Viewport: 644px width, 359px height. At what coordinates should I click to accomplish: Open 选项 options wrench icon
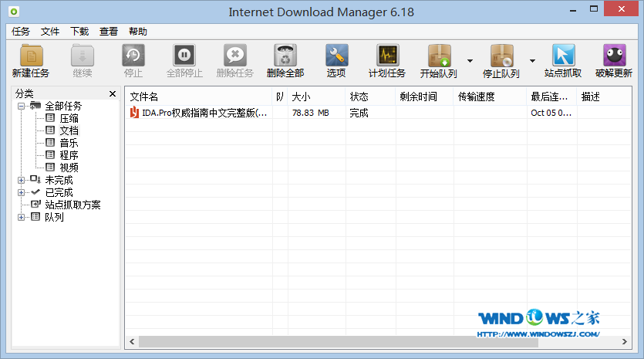336,56
